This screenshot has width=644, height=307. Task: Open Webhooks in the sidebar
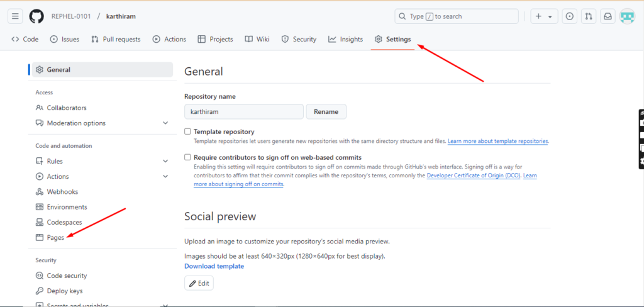(62, 192)
